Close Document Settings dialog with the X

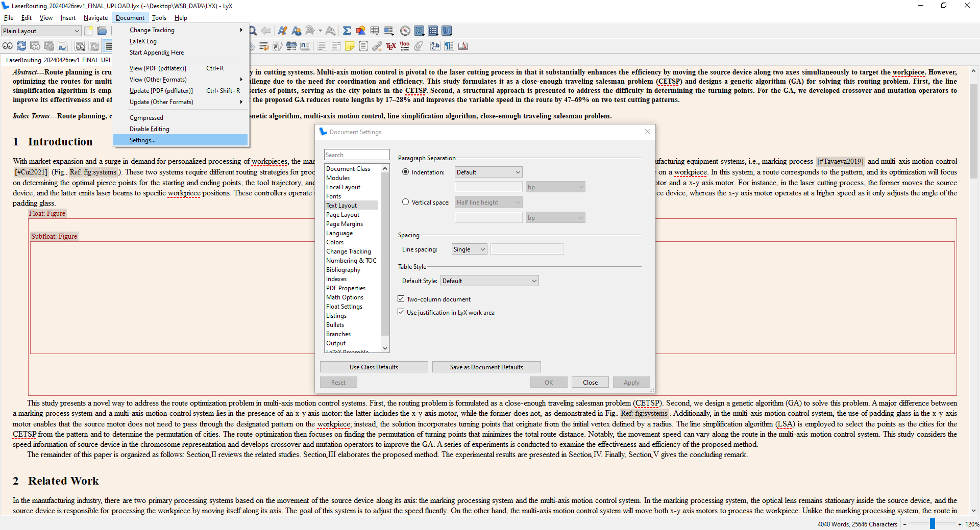648,132
